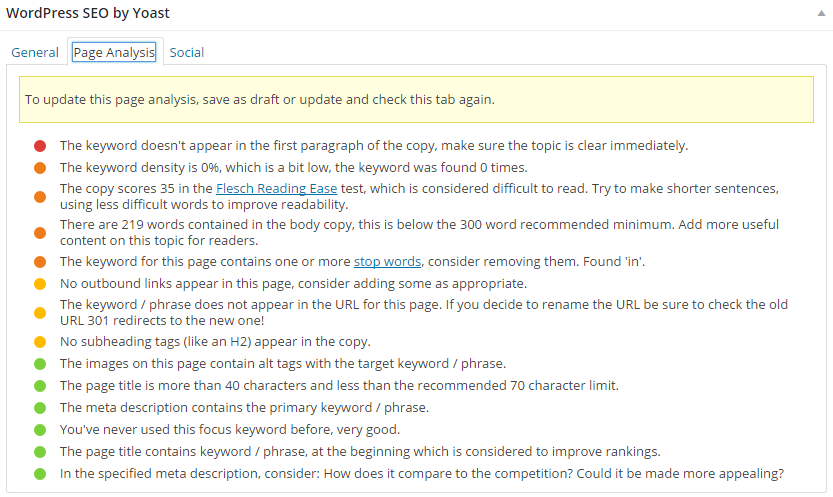The width and height of the screenshot is (833, 497).
Task: Click green dot beside never used focus keyword
Action: pyautogui.click(x=40, y=430)
